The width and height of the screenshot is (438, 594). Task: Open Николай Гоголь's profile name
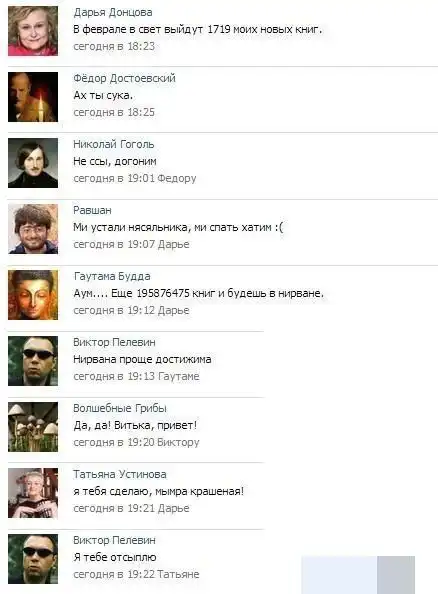(x=114, y=144)
